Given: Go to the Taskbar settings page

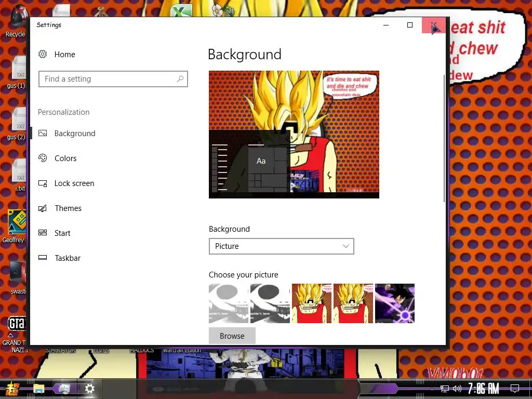Looking at the screenshot, I should coord(68,258).
